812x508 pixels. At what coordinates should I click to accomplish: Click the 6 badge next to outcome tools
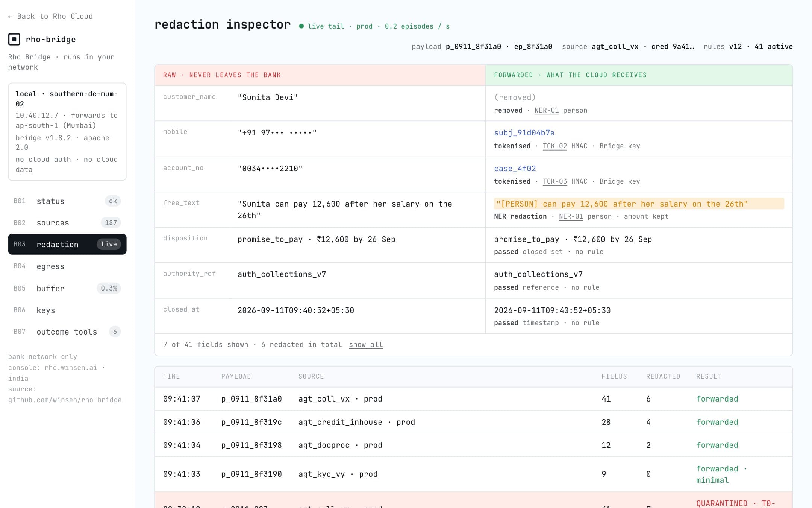click(x=115, y=332)
